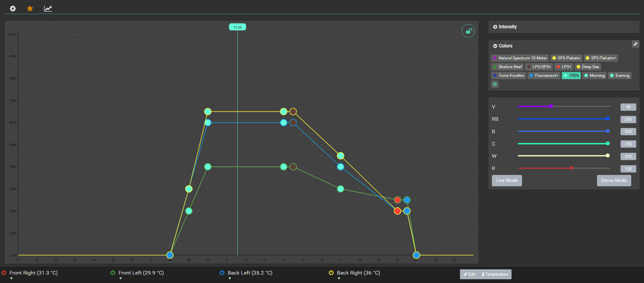This screenshot has width=644, height=283.
Task: Click the Demo Mode button
Action: coord(614,181)
